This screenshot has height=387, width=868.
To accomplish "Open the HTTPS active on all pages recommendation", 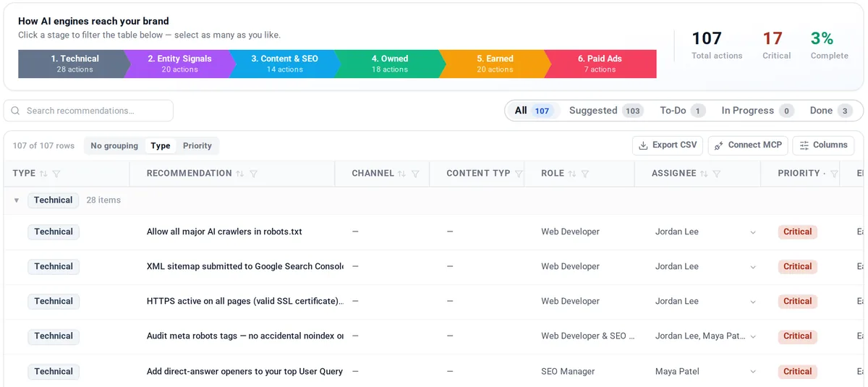I will [x=245, y=302].
